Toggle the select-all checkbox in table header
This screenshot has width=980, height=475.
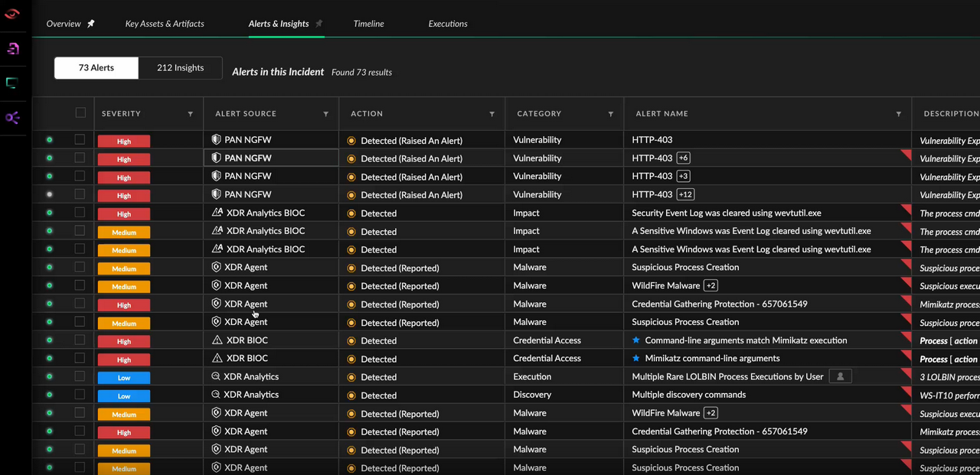point(80,113)
